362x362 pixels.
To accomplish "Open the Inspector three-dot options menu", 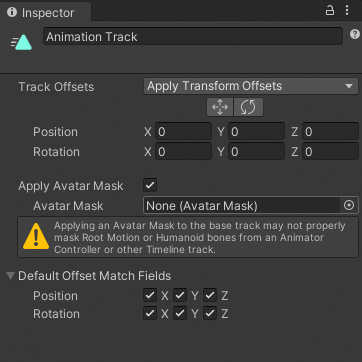I will coord(347,10).
